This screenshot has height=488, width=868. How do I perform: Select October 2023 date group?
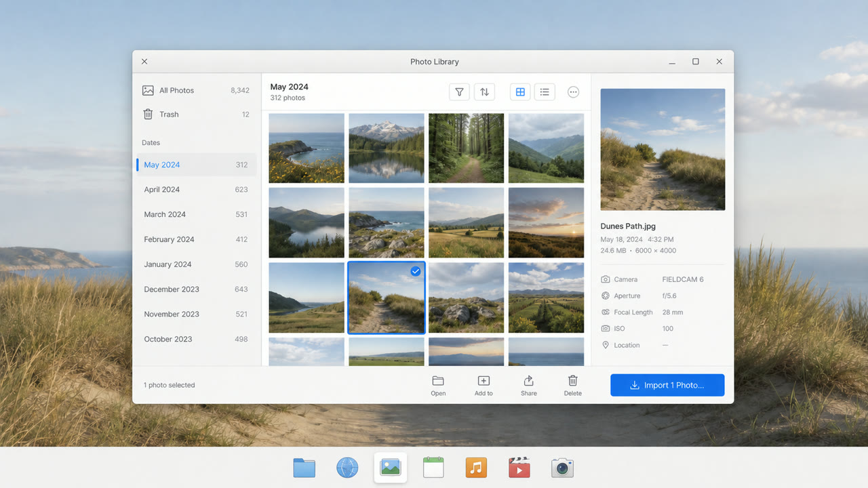pos(197,339)
